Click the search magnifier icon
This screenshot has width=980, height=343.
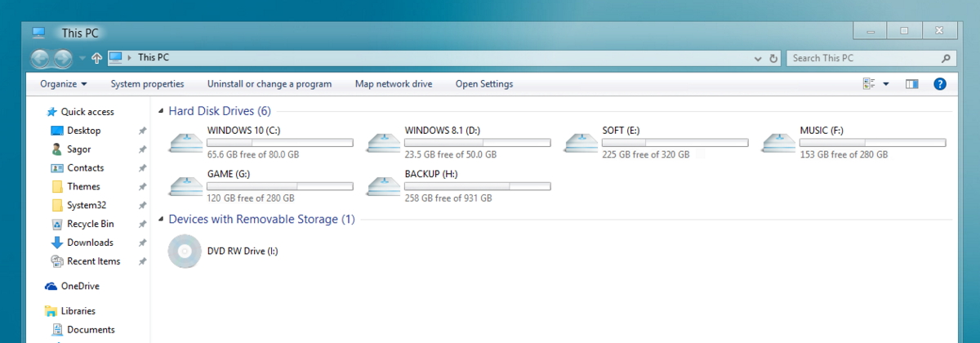pyautogui.click(x=946, y=59)
